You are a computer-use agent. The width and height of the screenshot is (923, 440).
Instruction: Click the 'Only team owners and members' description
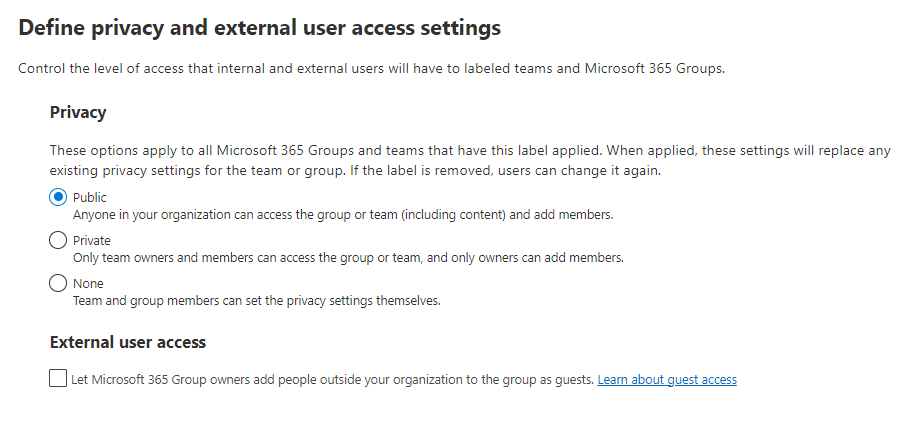click(348, 257)
